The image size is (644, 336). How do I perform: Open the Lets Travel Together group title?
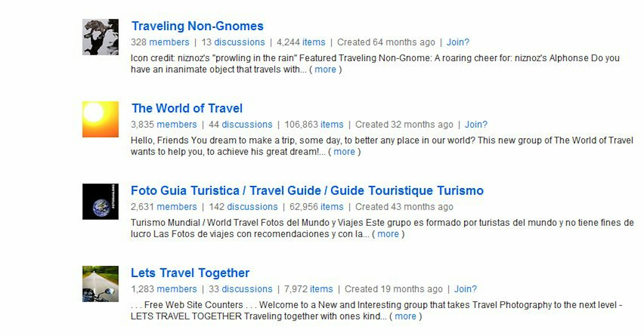coord(190,273)
